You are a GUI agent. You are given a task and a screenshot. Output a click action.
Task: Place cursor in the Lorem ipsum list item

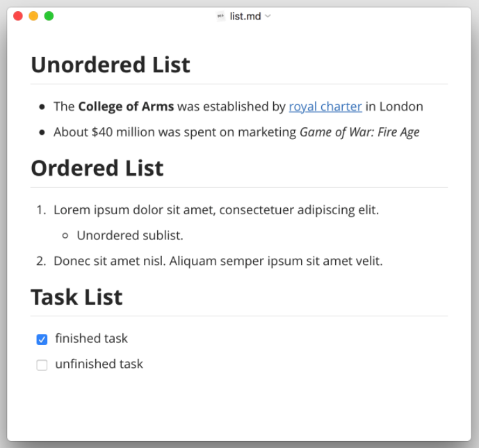[216, 209]
